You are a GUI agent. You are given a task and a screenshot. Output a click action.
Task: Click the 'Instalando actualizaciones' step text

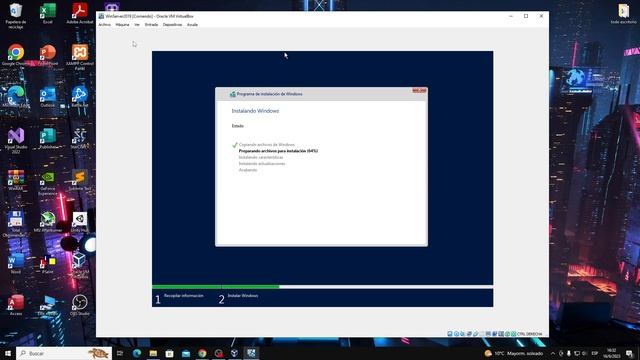click(262, 164)
